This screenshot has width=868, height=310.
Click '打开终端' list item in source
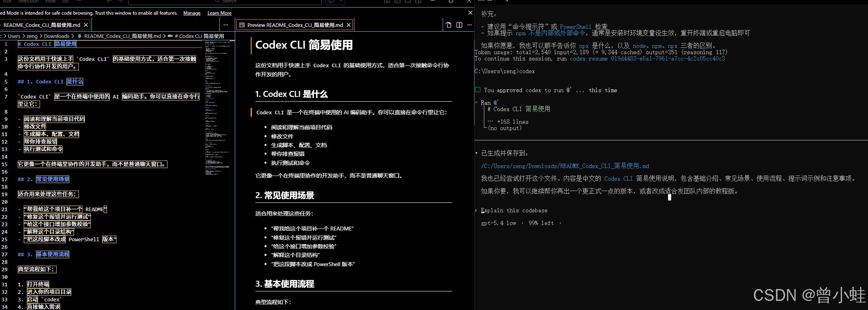click(38, 284)
